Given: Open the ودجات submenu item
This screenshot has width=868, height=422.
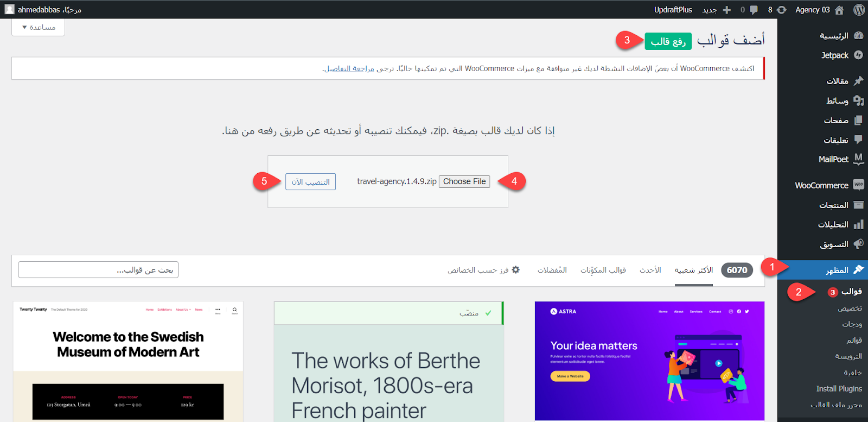Looking at the screenshot, I should click(x=852, y=324).
